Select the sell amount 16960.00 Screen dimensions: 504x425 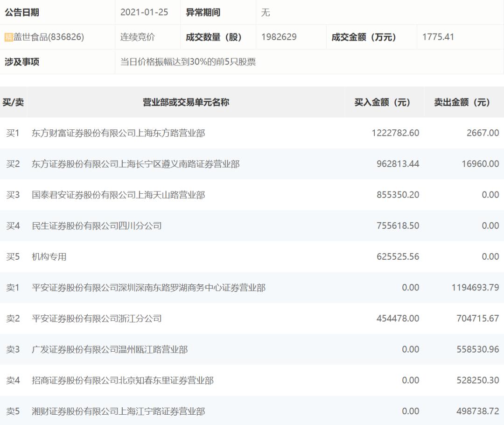pos(480,164)
